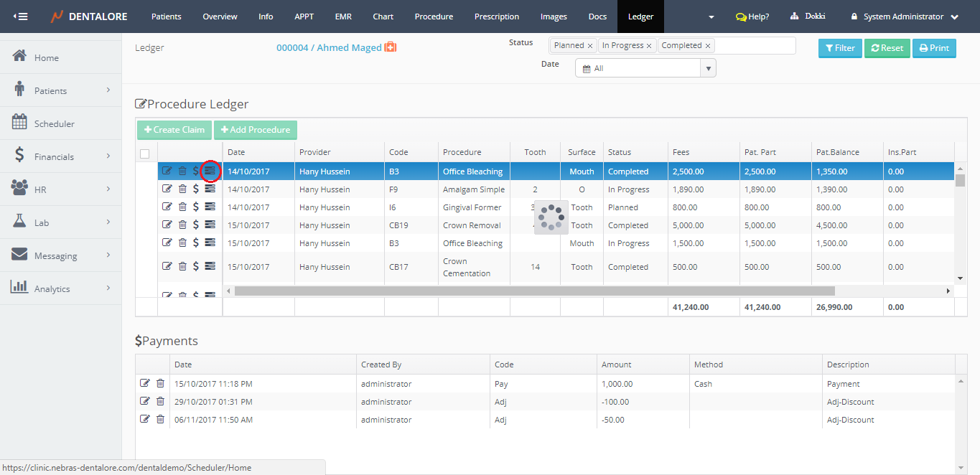Toggle the select-all checkbox in ledger header

click(145, 153)
